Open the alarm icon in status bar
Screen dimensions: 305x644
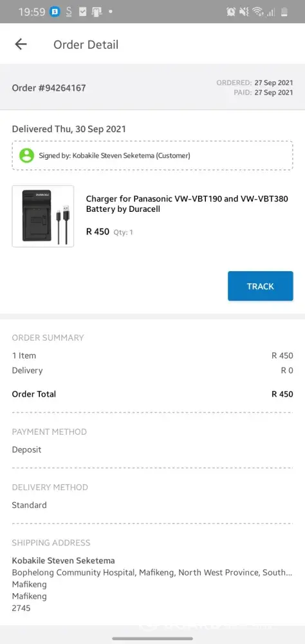pyautogui.click(x=231, y=12)
